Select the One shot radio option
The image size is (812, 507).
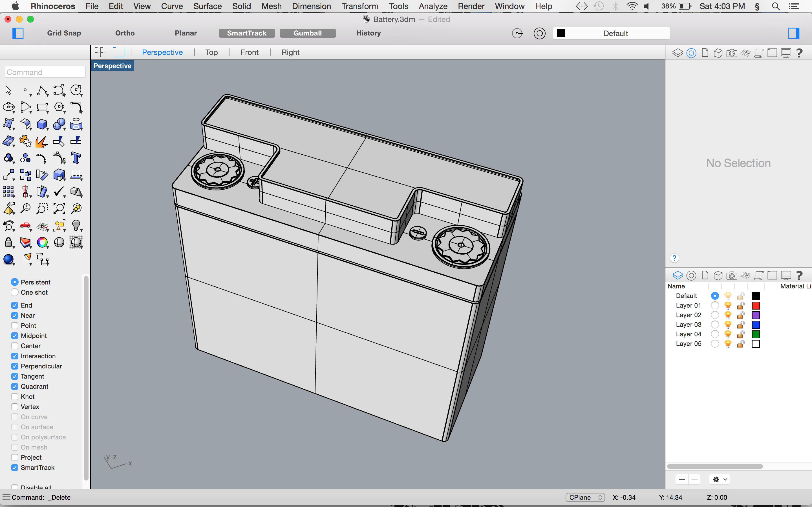(x=15, y=292)
